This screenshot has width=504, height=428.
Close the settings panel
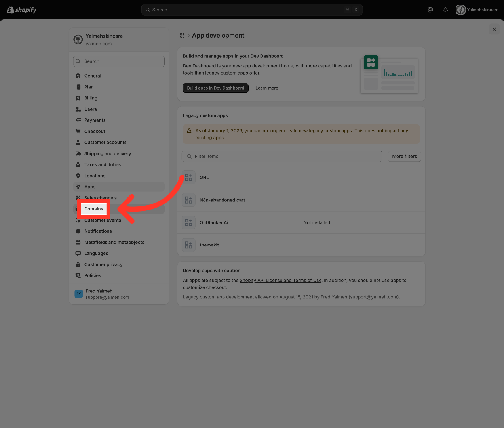[x=494, y=29]
